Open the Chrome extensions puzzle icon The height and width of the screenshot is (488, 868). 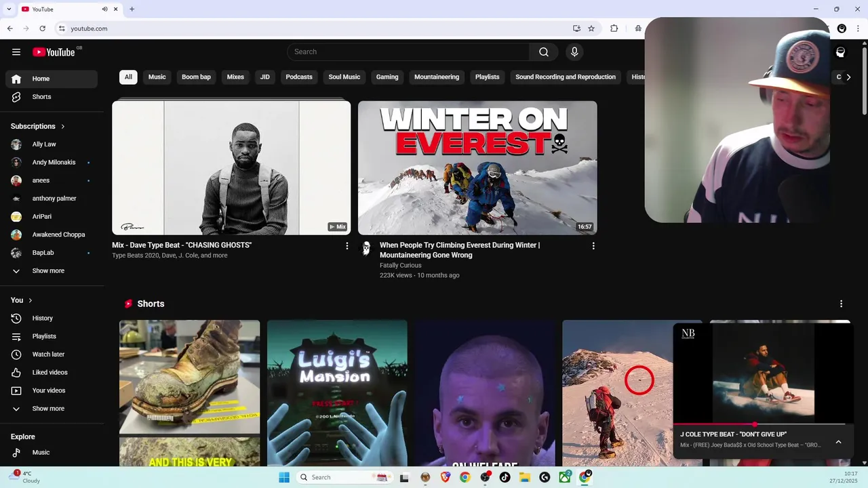click(614, 28)
